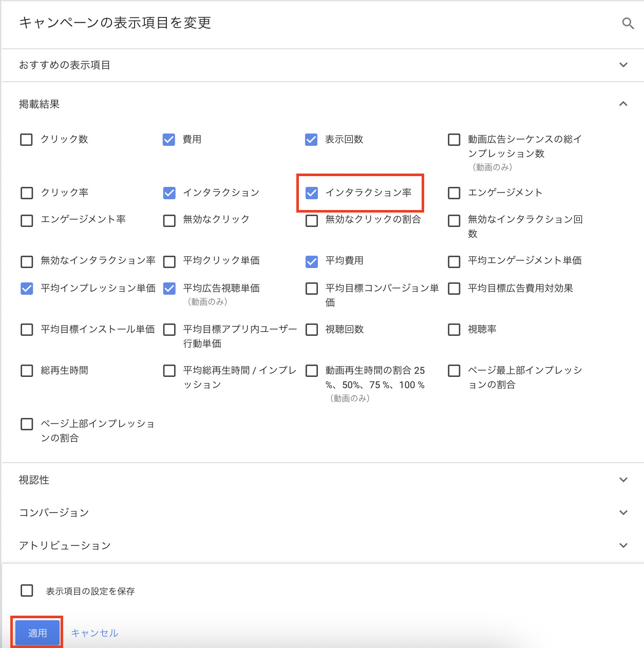Expand the おすすめの表示項目 section
This screenshot has height=648, width=644.
tap(623, 65)
